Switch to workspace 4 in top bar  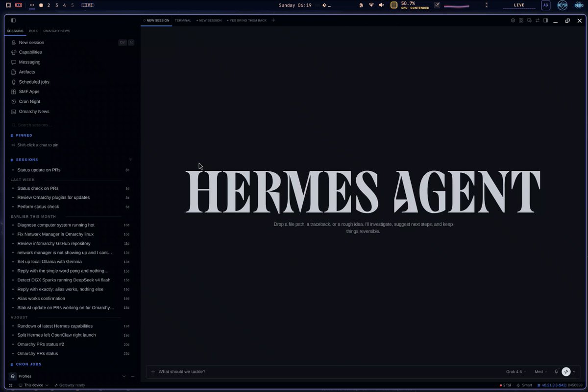[x=64, y=5]
